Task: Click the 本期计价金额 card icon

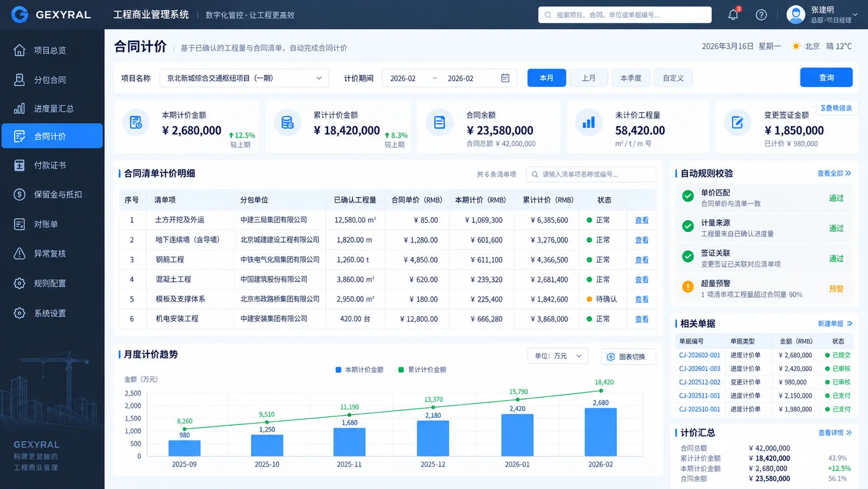Action: (136, 123)
